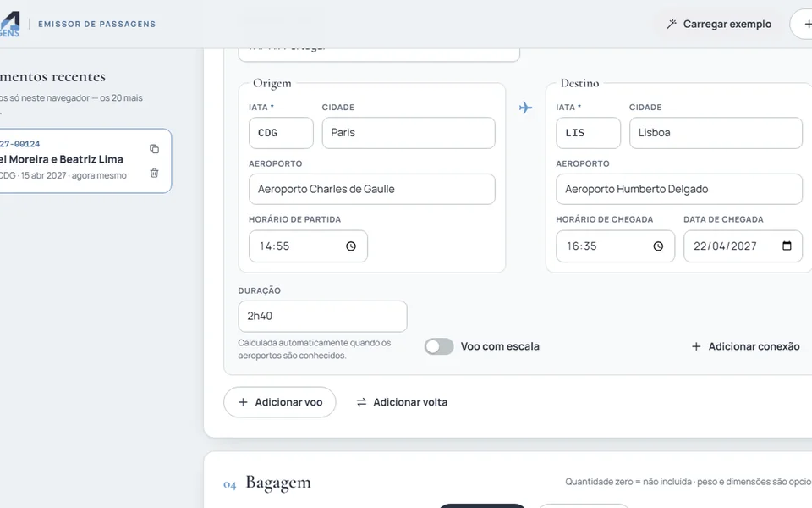Click the plus button at top right

(x=802, y=24)
